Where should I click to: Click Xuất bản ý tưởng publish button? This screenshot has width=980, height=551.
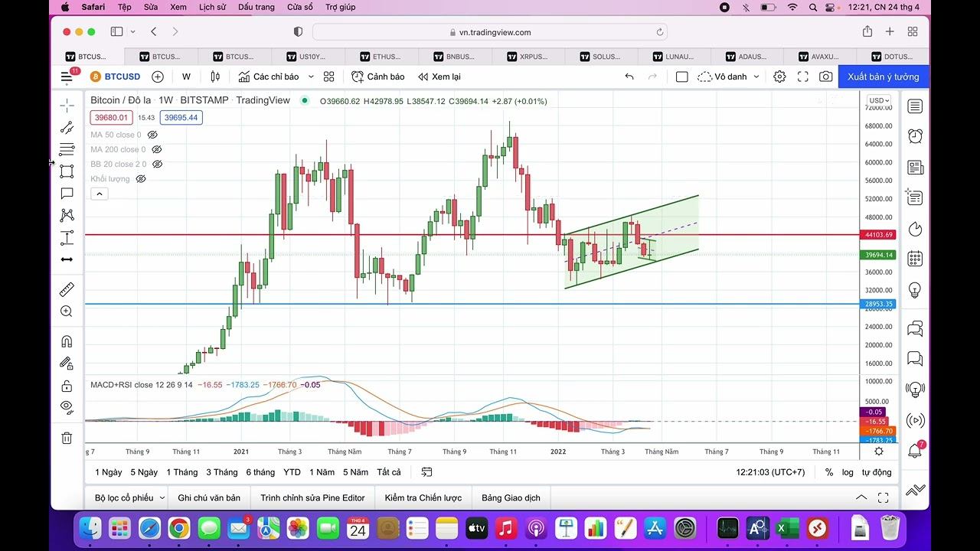[x=884, y=77]
